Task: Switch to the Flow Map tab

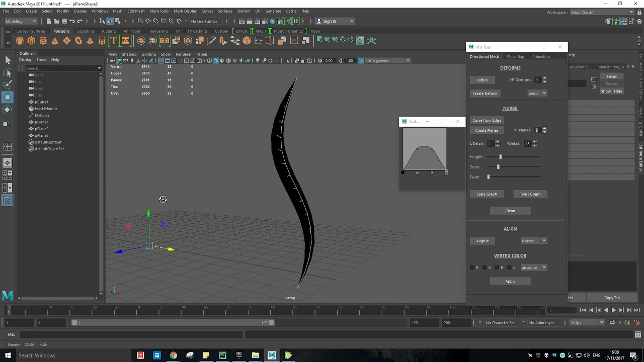Action: tap(515, 57)
